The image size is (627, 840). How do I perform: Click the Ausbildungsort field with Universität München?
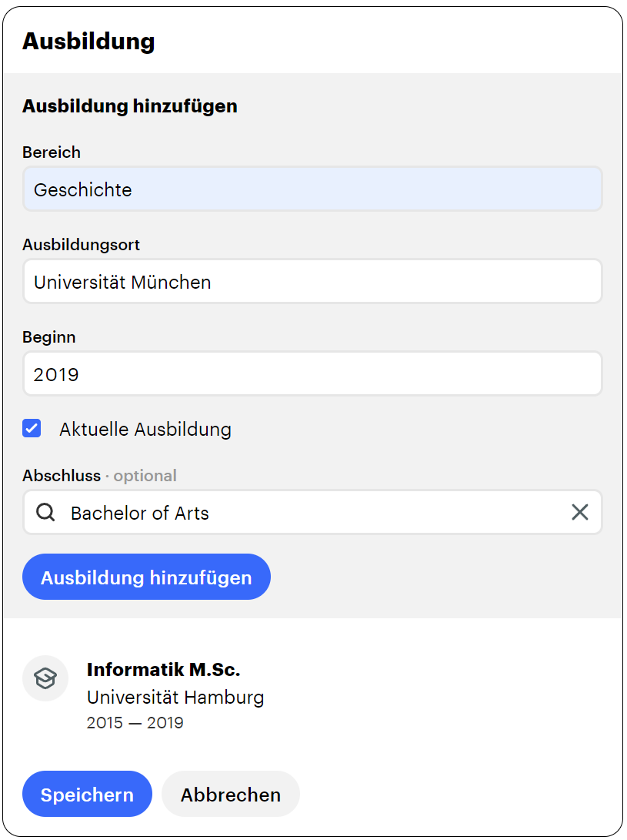312,282
